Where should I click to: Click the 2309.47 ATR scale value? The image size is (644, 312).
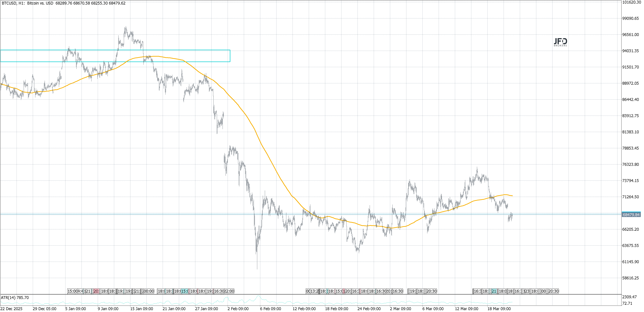click(x=629, y=297)
